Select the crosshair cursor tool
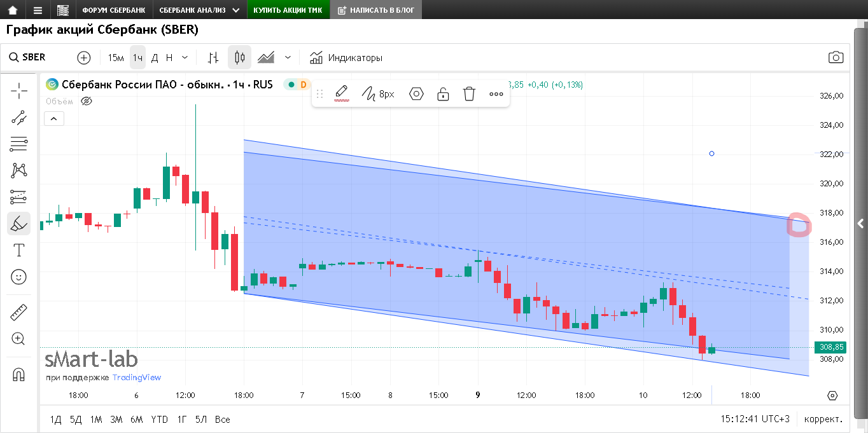Image resolution: width=868 pixels, height=433 pixels. coord(19,91)
